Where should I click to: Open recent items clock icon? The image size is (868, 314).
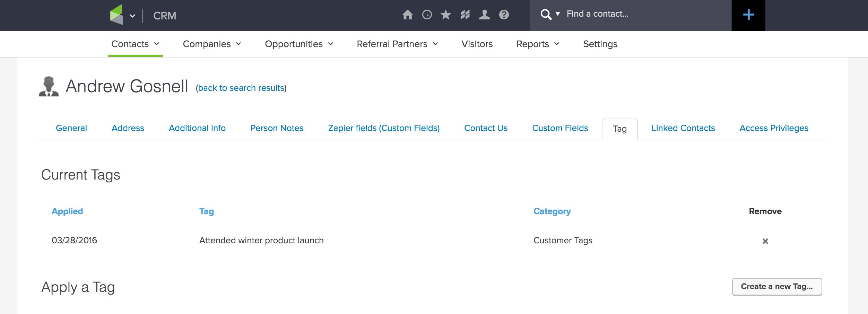[427, 15]
